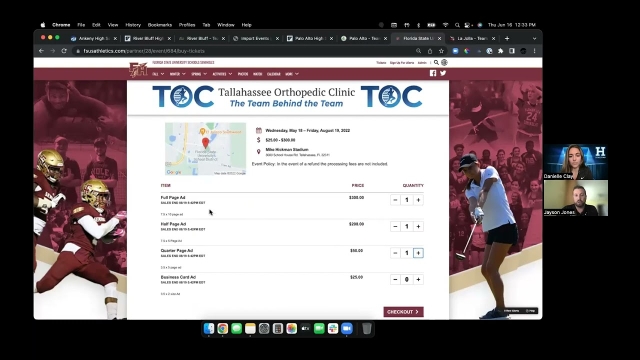640x360 pixels.
Task: Open Zoom from the Dock
Action: [347, 329]
